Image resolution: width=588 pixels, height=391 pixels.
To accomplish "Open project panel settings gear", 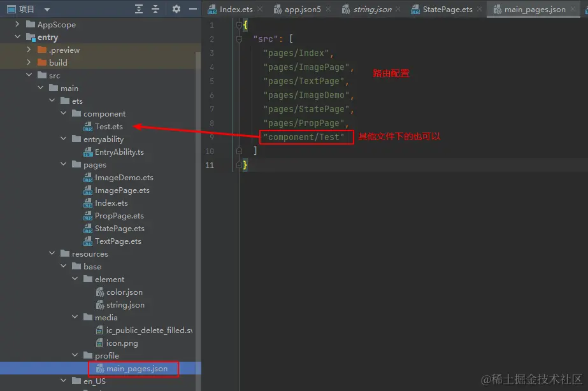I will coord(176,9).
